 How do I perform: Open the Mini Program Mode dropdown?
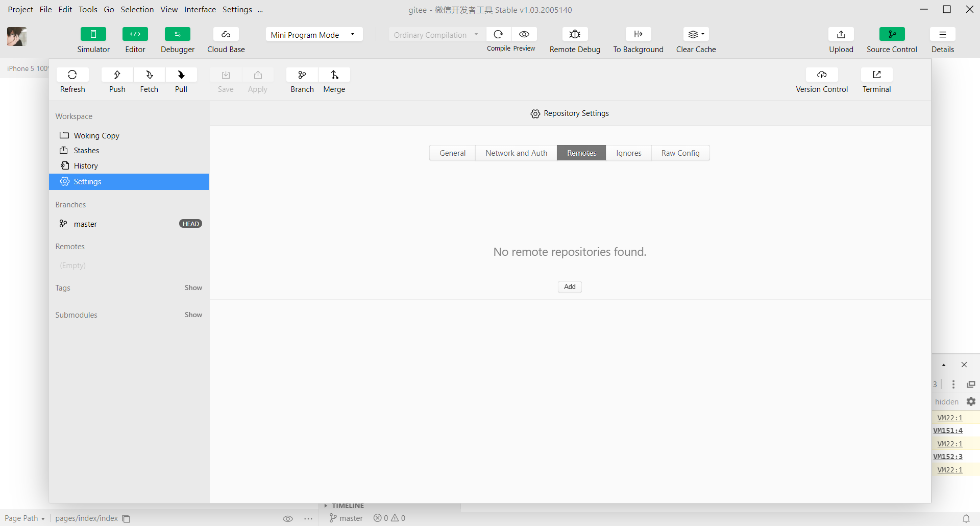tap(313, 35)
